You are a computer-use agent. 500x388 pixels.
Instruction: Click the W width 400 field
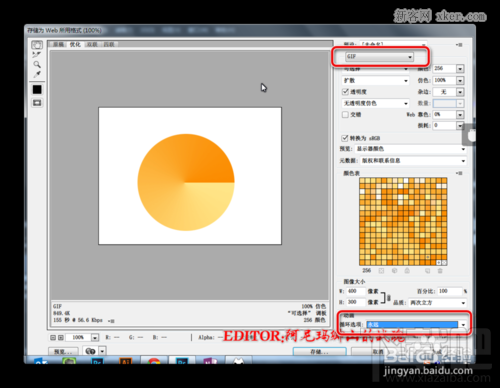tap(355, 291)
